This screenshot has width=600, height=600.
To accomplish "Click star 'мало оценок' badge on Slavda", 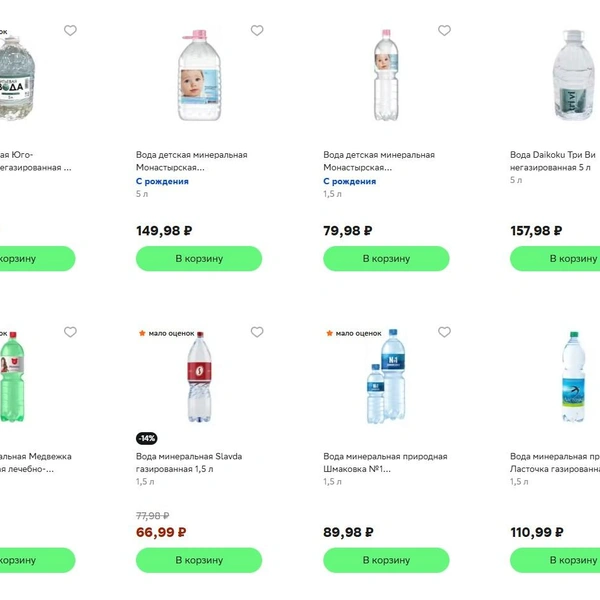I will pyautogui.click(x=165, y=333).
